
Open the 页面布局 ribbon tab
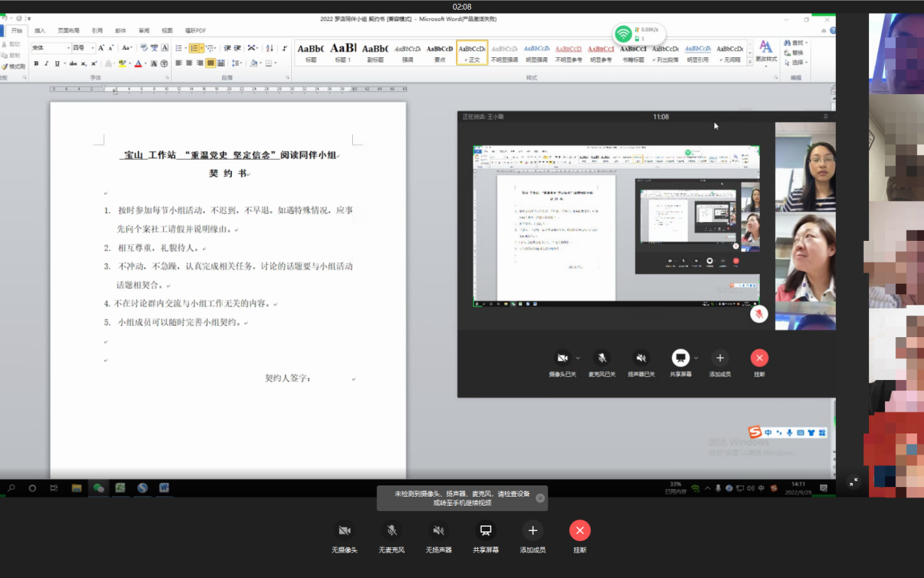pyautogui.click(x=68, y=31)
